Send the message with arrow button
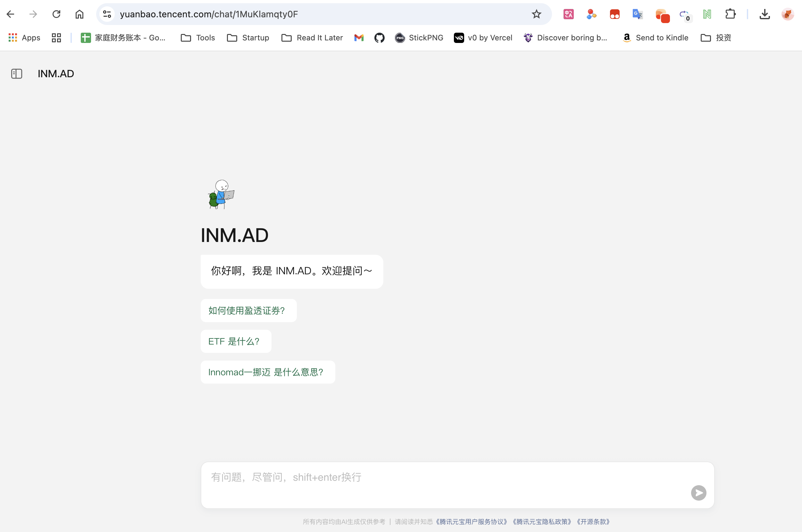The image size is (802, 532). [698, 493]
